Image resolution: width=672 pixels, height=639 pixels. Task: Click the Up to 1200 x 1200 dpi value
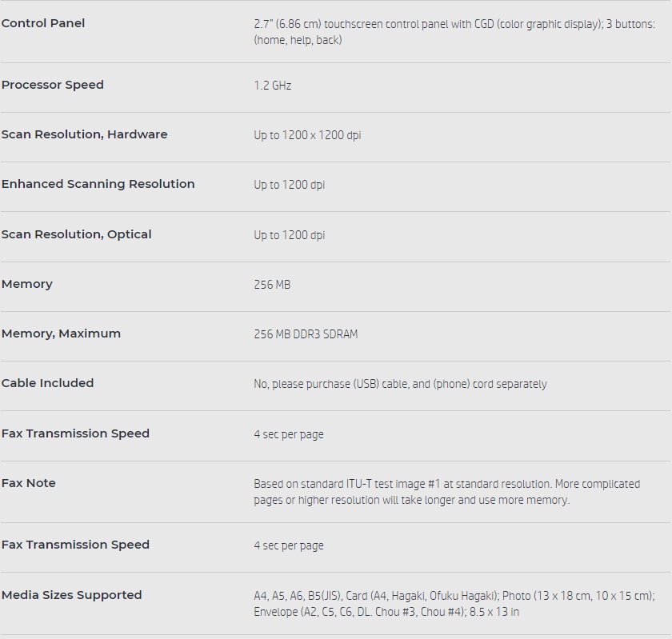(307, 135)
